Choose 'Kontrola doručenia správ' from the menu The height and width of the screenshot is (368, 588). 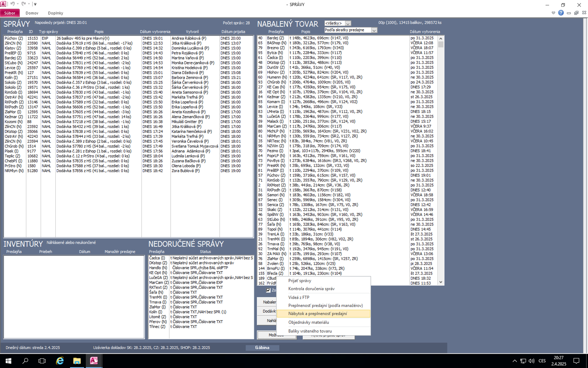coord(311,289)
